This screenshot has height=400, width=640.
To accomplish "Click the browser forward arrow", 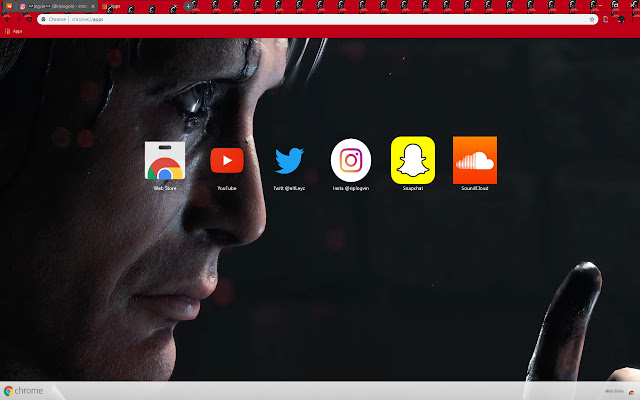I will coord(18,19).
